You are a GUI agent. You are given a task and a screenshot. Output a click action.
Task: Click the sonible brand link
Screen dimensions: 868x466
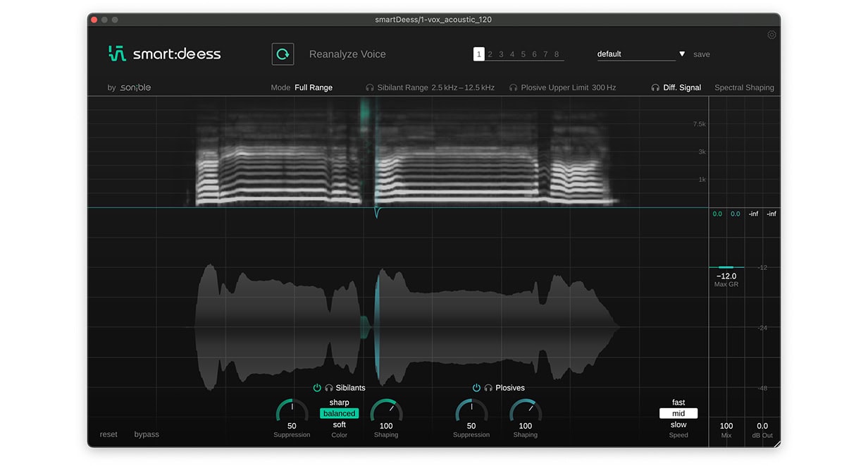pos(135,87)
